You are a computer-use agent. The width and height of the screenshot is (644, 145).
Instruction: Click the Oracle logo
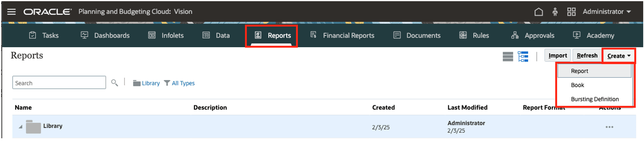click(47, 12)
